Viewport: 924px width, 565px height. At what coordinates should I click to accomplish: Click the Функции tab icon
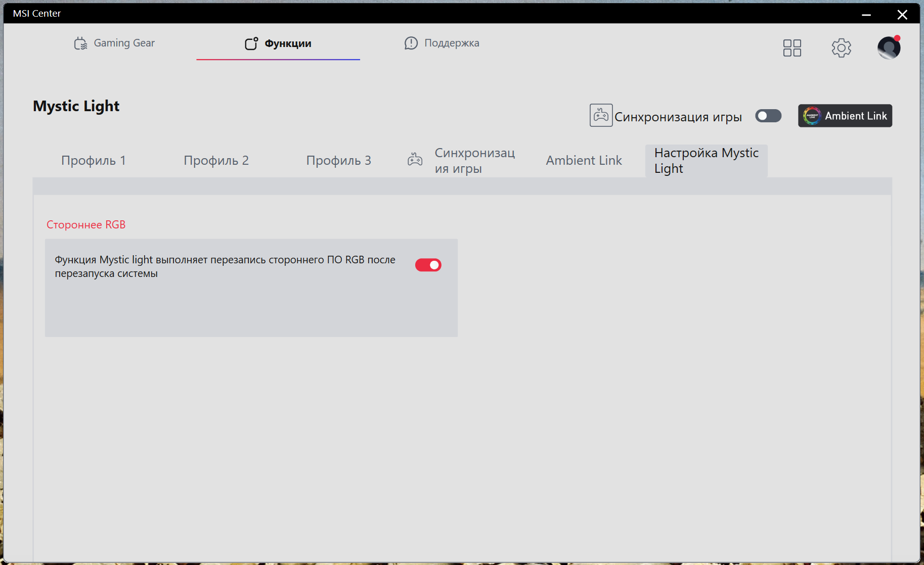pyautogui.click(x=251, y=43)
